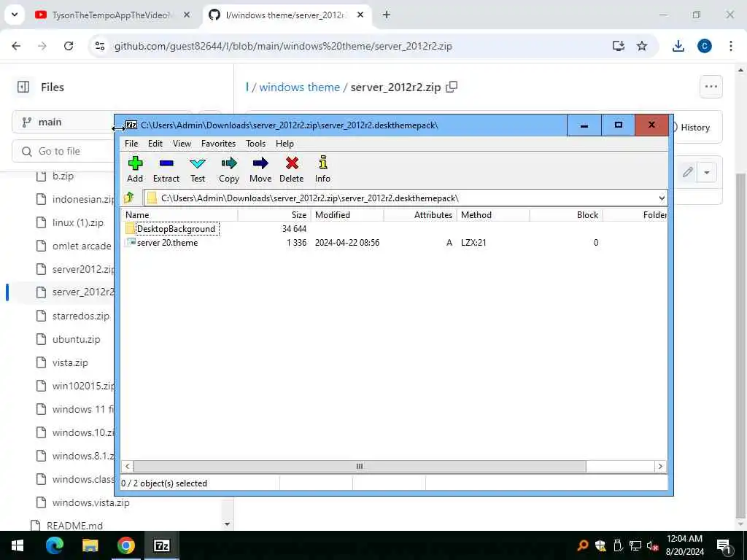Viewport: 747px width, 560px height.
Task: Click the Extract toolbar icon
Action: (166, 169)
